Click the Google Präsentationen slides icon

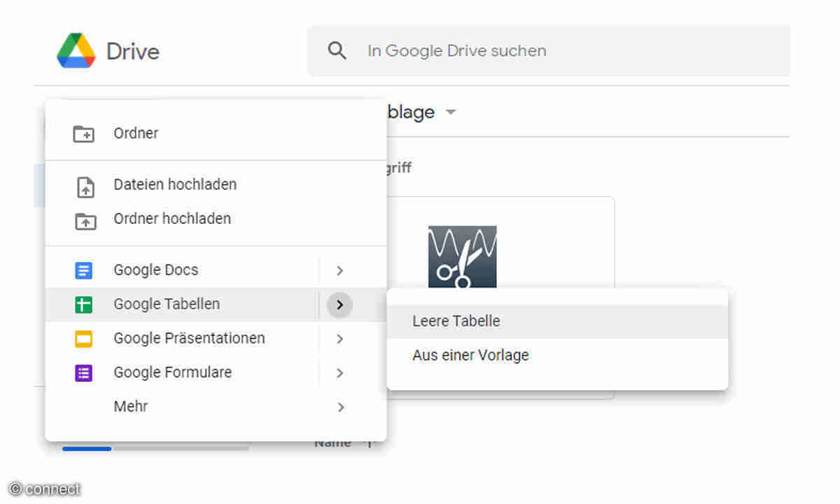click(x=85, y=339)
